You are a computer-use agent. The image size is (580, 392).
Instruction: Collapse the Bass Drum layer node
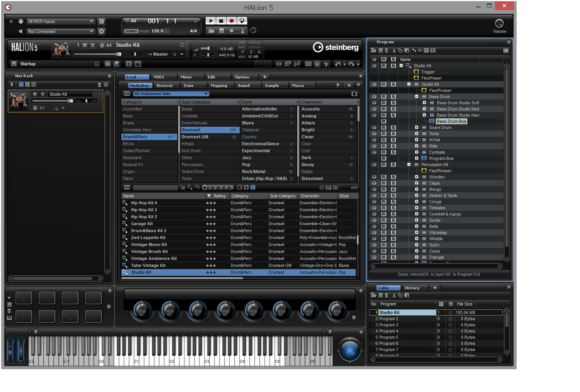416,97
